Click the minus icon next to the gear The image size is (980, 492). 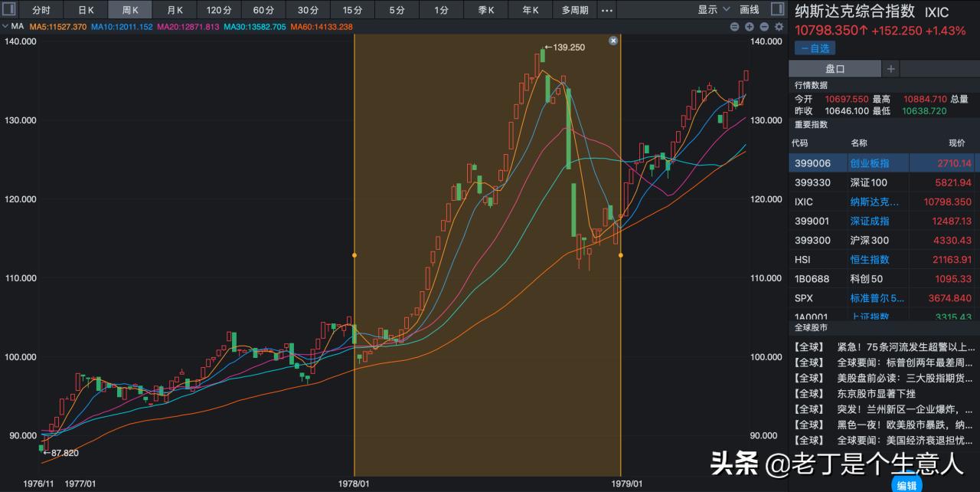click(x=764, y=27)
